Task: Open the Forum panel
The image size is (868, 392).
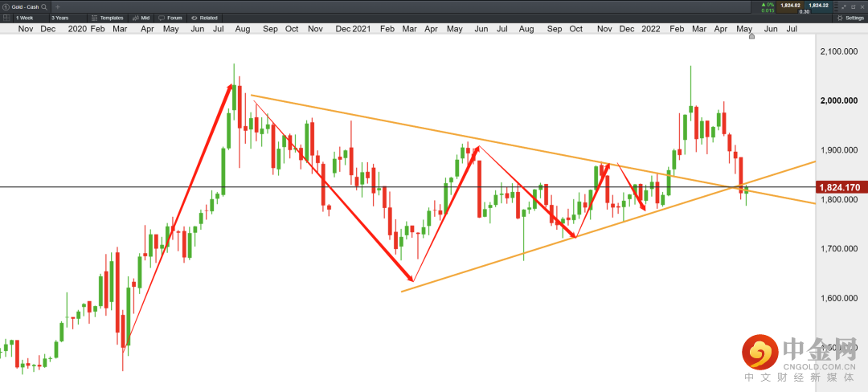Action: click(x=170, y=18)
